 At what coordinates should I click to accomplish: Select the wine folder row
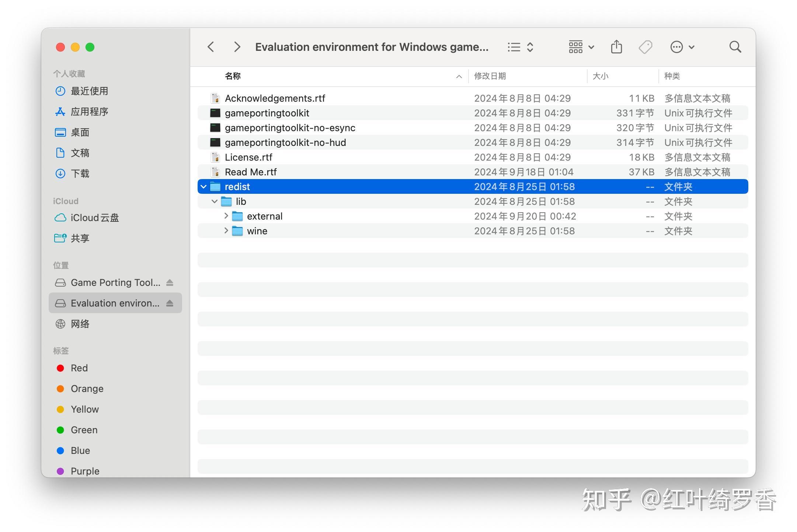257,231
